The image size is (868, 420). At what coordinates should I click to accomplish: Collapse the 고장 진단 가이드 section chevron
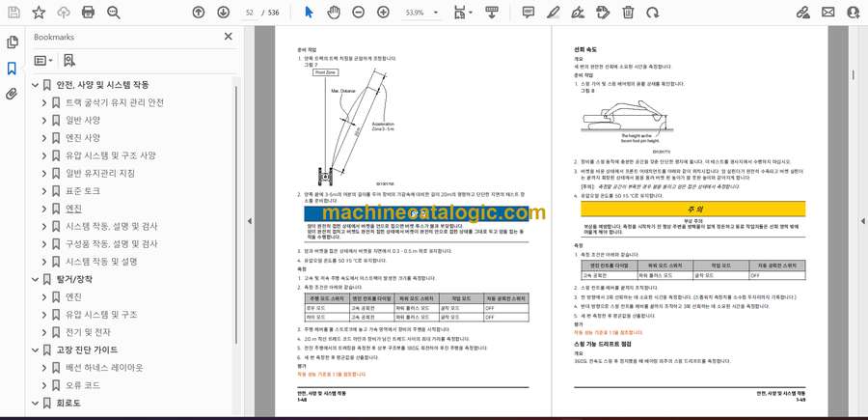(x=35, y=350)
